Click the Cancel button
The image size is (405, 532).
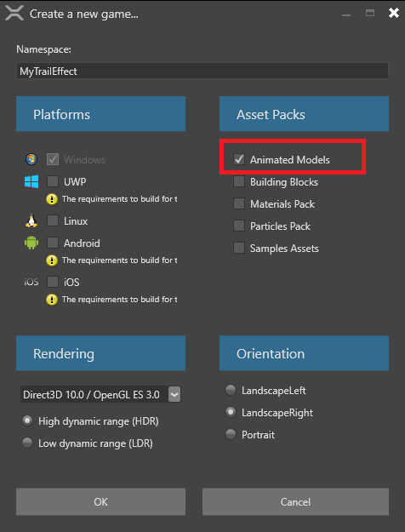pos(295,501)
